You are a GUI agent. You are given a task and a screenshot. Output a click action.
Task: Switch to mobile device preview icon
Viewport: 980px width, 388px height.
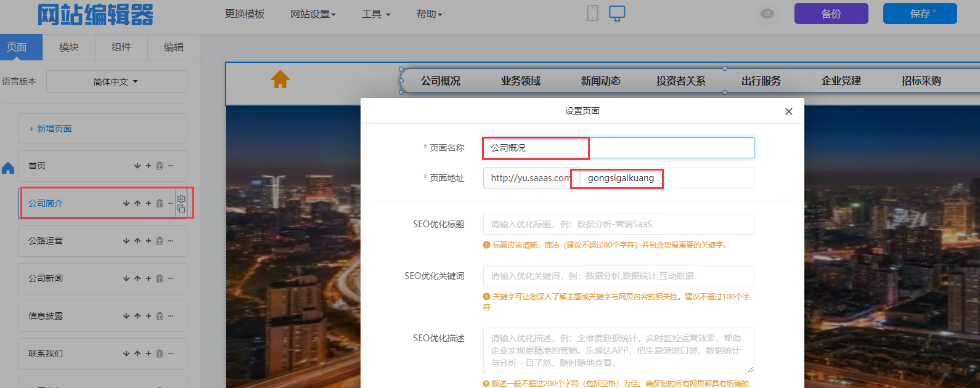tap(592, 13)
